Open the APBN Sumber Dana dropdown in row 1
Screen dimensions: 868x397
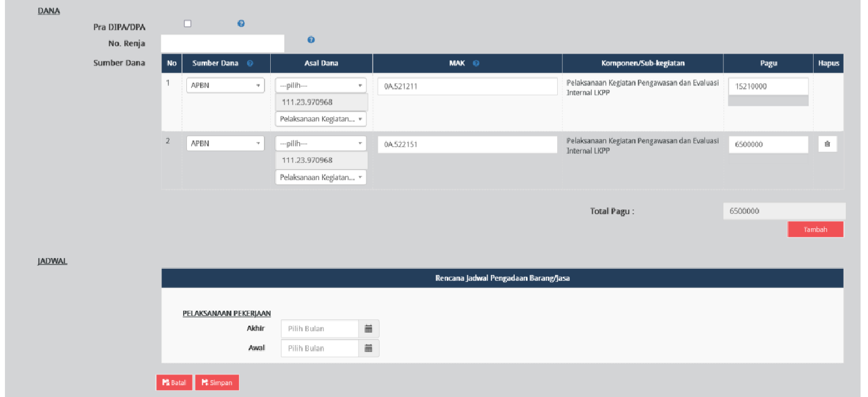click(x=225, y=86)
